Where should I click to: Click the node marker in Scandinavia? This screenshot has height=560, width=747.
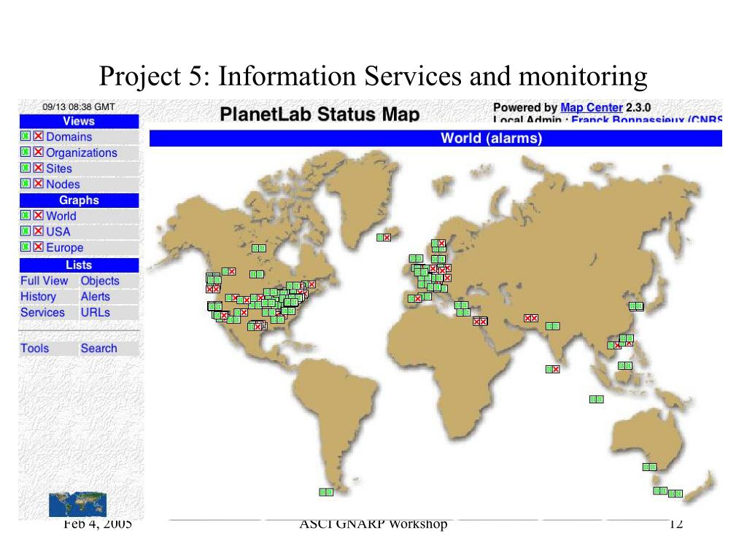[x=438, y=244]
